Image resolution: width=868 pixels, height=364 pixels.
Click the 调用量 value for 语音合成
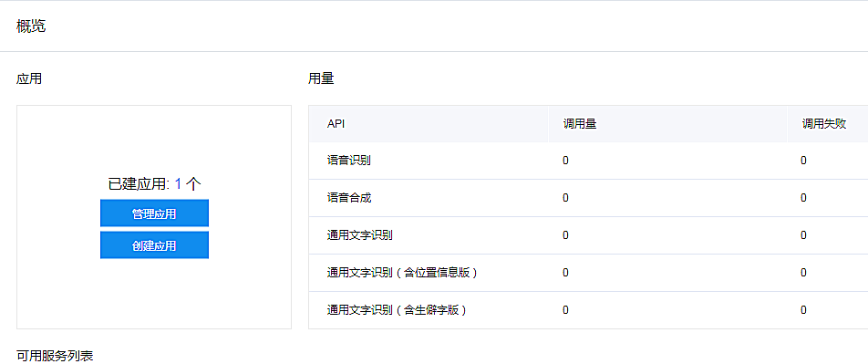565,198
